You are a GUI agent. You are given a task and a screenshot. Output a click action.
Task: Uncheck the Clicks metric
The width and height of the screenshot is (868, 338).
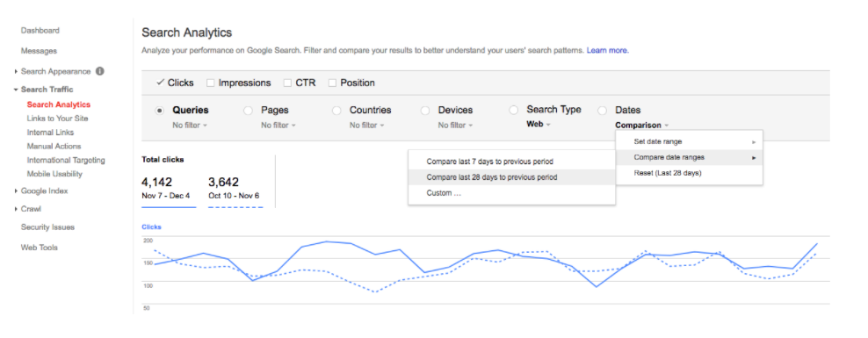tap(161, 83)
